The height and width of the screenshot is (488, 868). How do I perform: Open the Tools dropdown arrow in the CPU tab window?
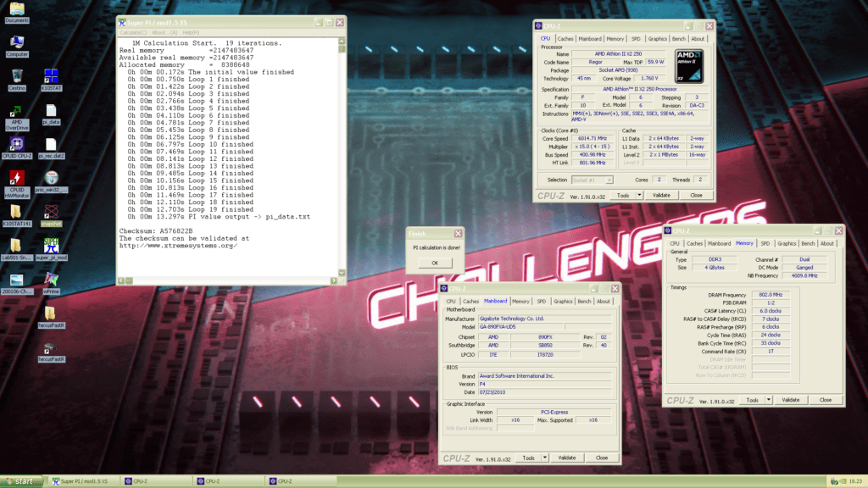coord(639,196)
